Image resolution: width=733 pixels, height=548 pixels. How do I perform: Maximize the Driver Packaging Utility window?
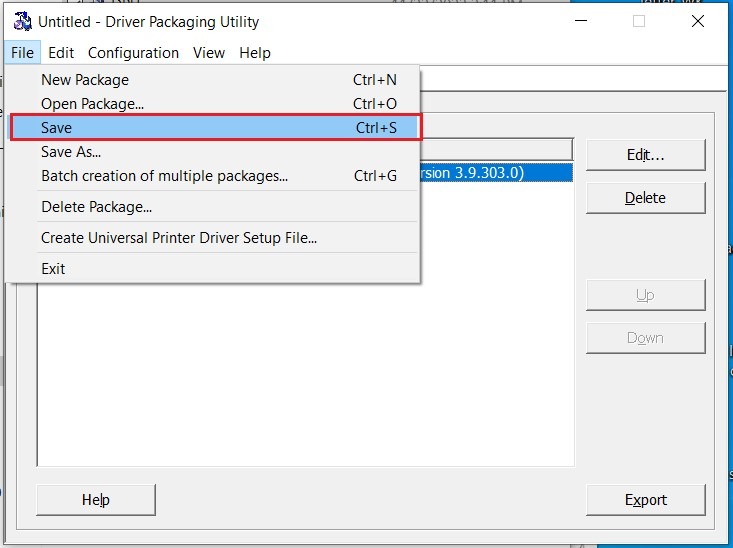pyautogui.click(x=639, y=22)
